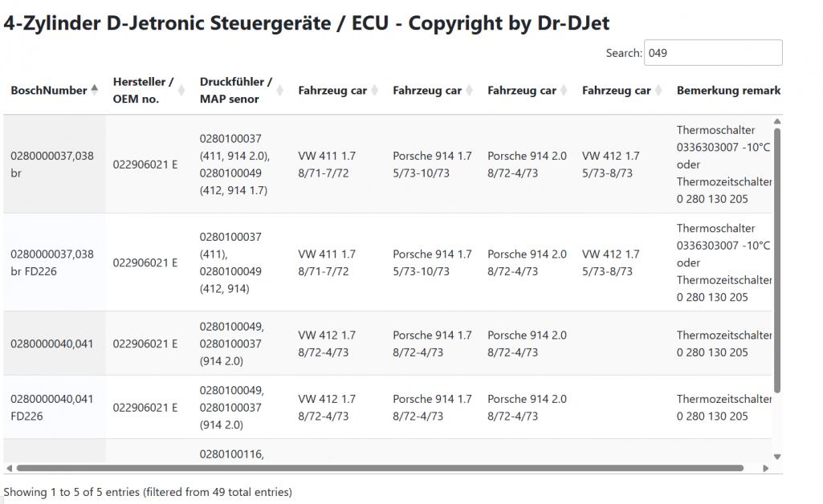This screenshot has width=823, height=504.
Task: Sort by the Bemerkung remark column header
Action: 728,90
